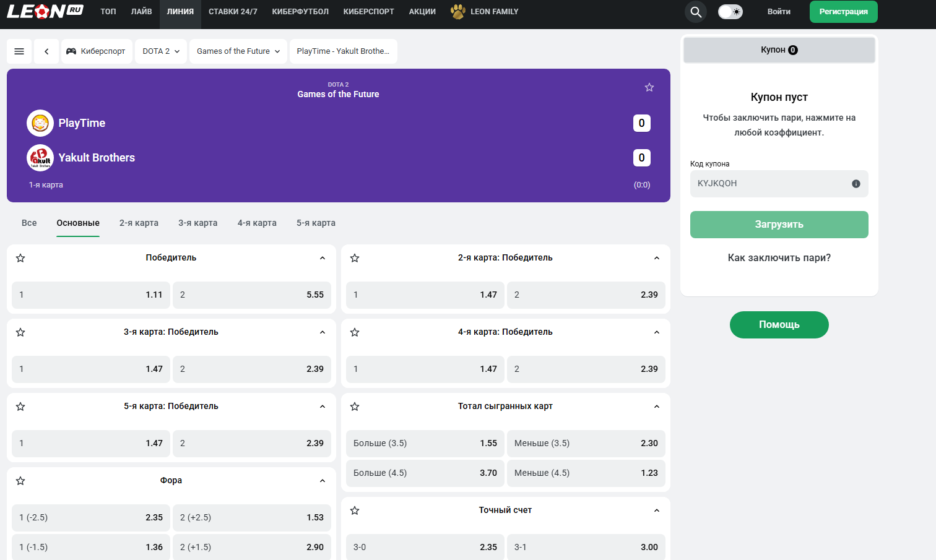This screenshot has height=560, width=936.
Task: Favorite the Фора market with star
Action: click(20, 481)
